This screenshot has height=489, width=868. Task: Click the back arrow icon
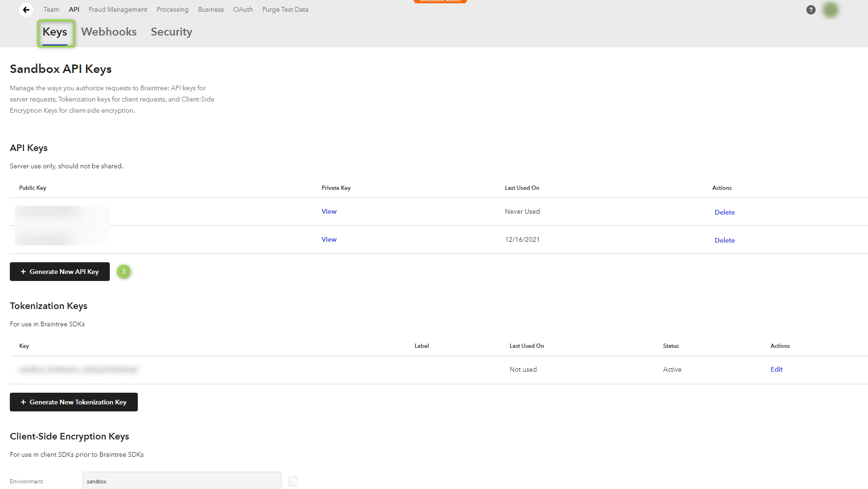point(26,9)
